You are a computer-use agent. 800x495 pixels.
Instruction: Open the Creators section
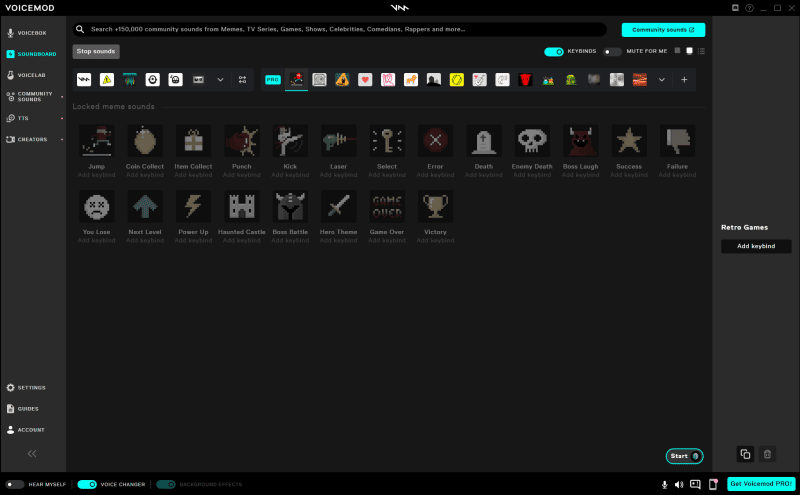(x=27, y=139)
